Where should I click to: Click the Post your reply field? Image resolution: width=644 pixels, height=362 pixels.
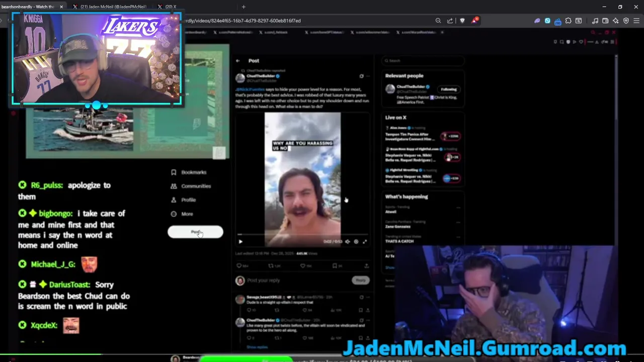coord(297,281)
